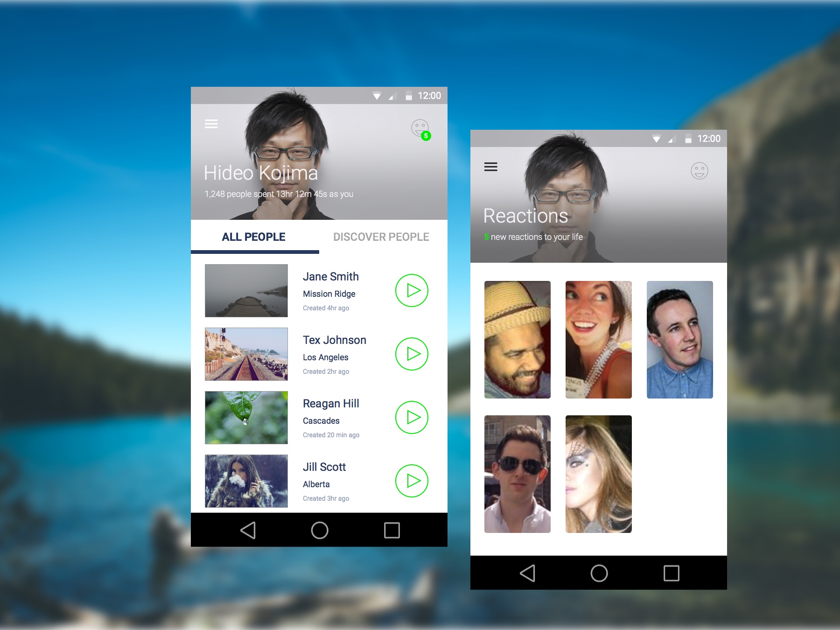The image size is (840, 630).
Task: Open Jill Scott's Alberta thumbnail image
Action: click(246, 481)
